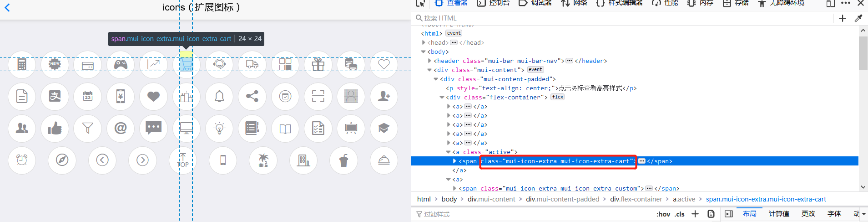868x222 pixels.
Task: Click the open book icon
Action: (x=285, y=129)
